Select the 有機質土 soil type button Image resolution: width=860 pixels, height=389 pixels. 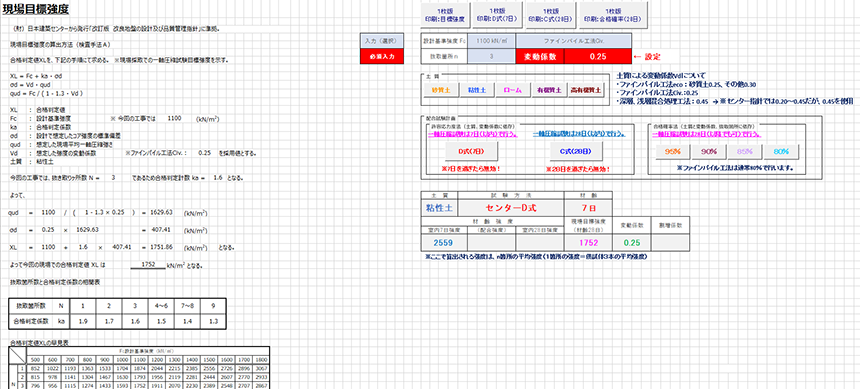548,90
